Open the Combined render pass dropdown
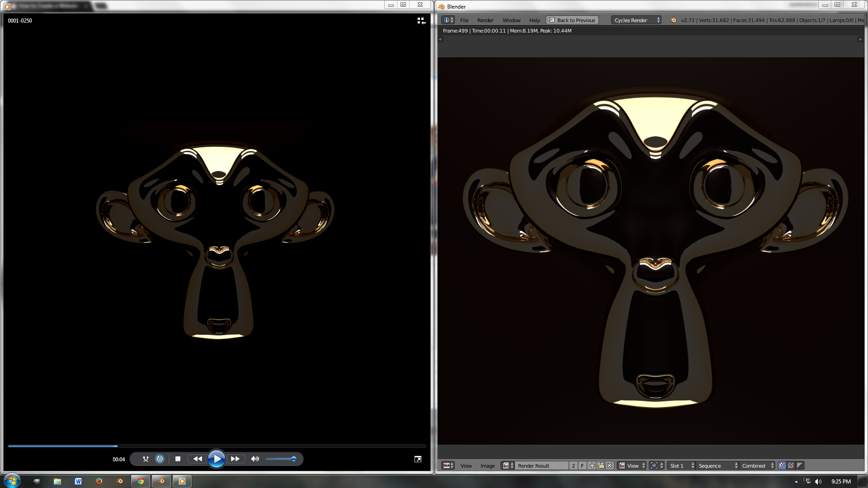The width and height of the screenshot is (868, 488). click(x=757, y=466)
